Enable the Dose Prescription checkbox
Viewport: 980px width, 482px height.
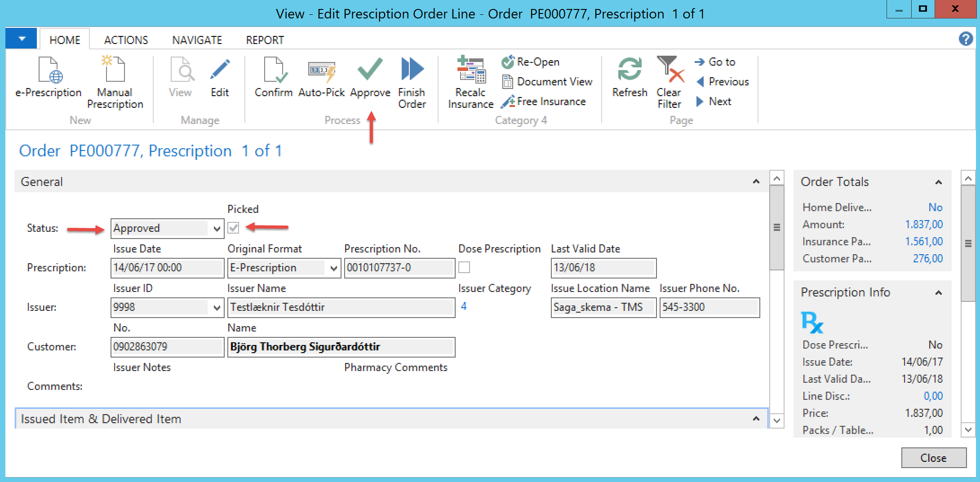coord(464,268)
